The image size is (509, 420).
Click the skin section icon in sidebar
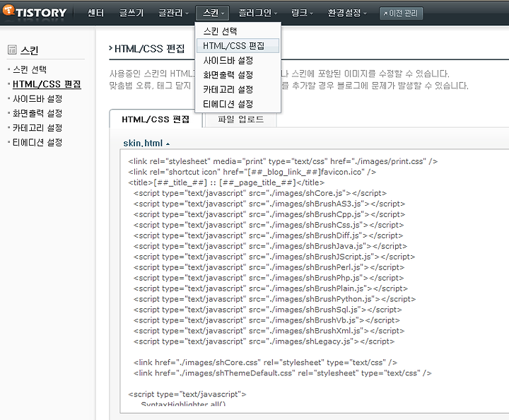point(12,49)
